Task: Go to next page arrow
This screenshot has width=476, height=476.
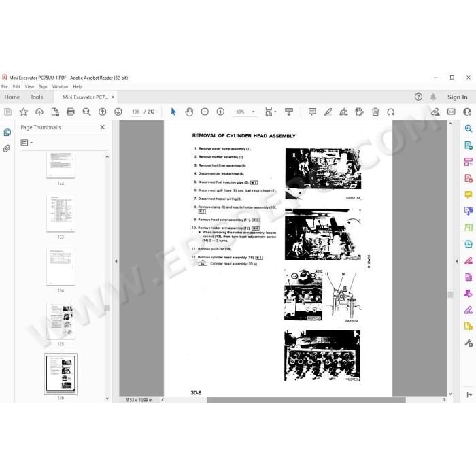Action: (x=118, y=112)
